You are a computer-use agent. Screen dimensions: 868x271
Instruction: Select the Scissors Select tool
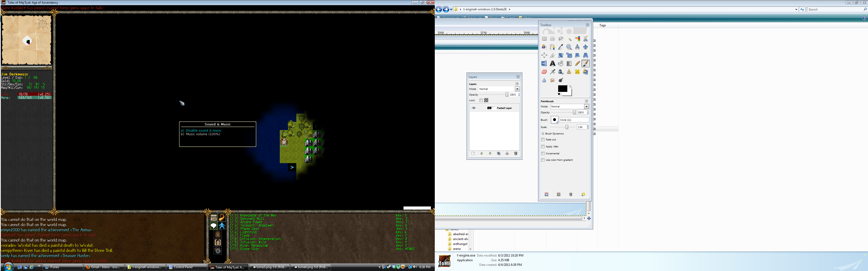(x=586, y=39)
